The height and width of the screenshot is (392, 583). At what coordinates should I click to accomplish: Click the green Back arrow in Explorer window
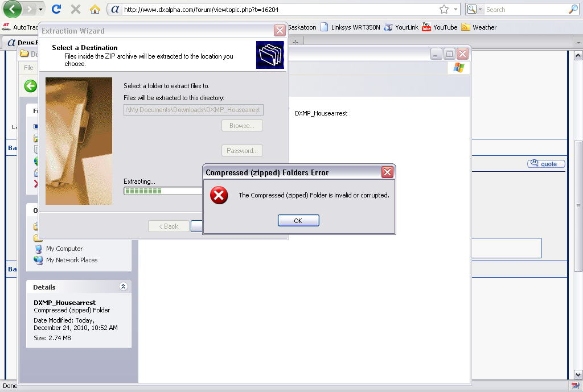(x=31, y=86)
